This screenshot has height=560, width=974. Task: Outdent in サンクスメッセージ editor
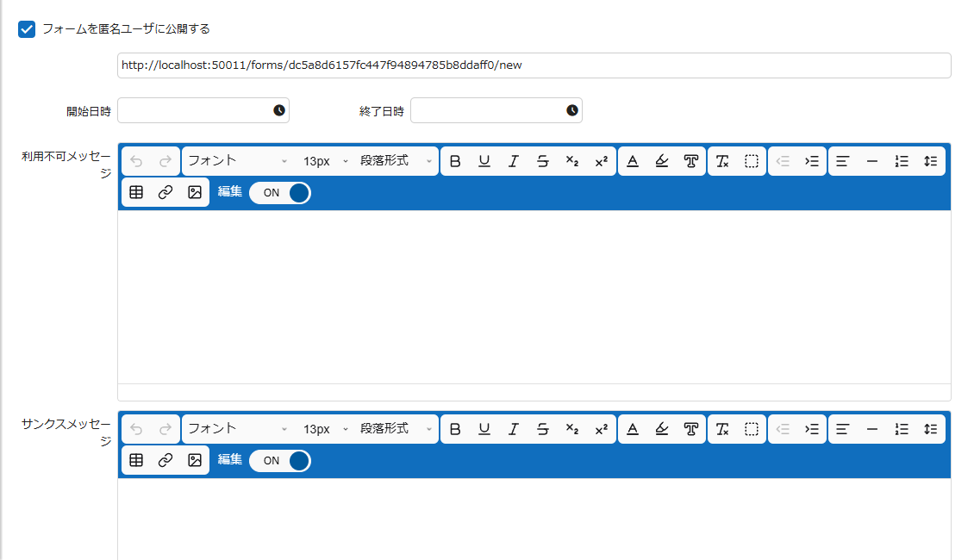coord(783,429)
